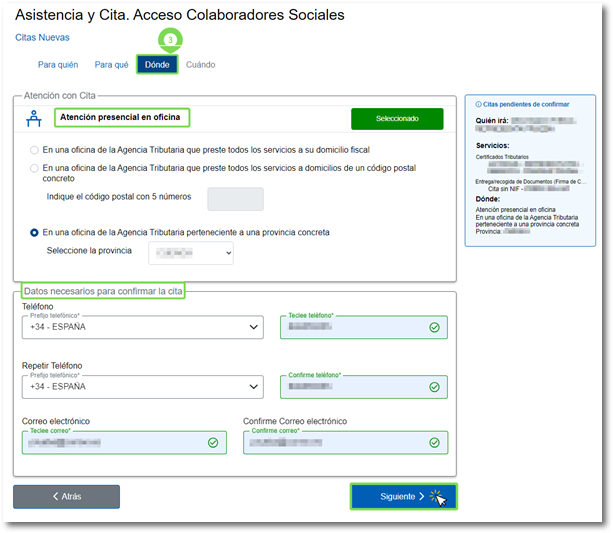This screenshot has width=613, height=533.
Task: Open the Cuándo step tab
Action: [200, 65]
